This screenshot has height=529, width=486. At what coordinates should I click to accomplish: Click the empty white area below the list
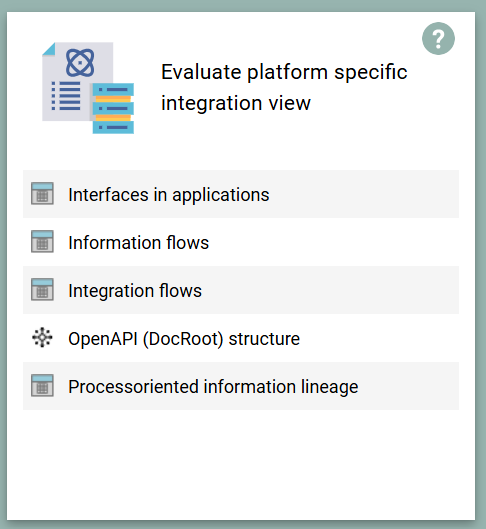[x=241, y=464]
